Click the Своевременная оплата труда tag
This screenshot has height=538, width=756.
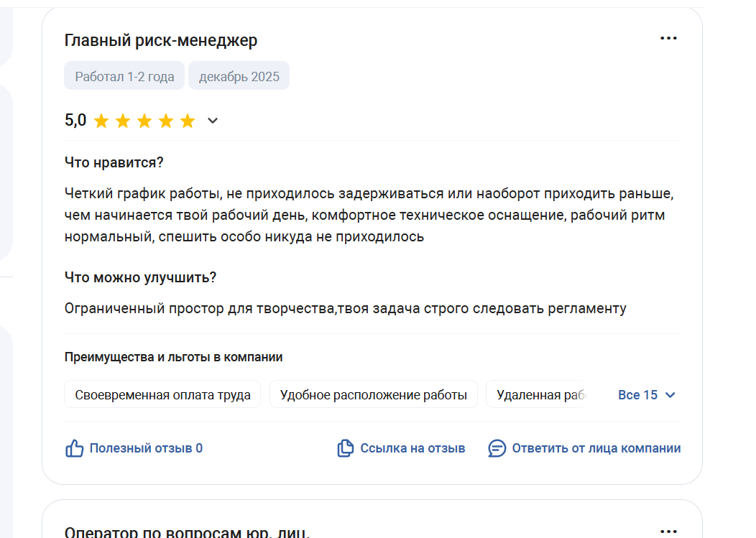tap(163, 394)
